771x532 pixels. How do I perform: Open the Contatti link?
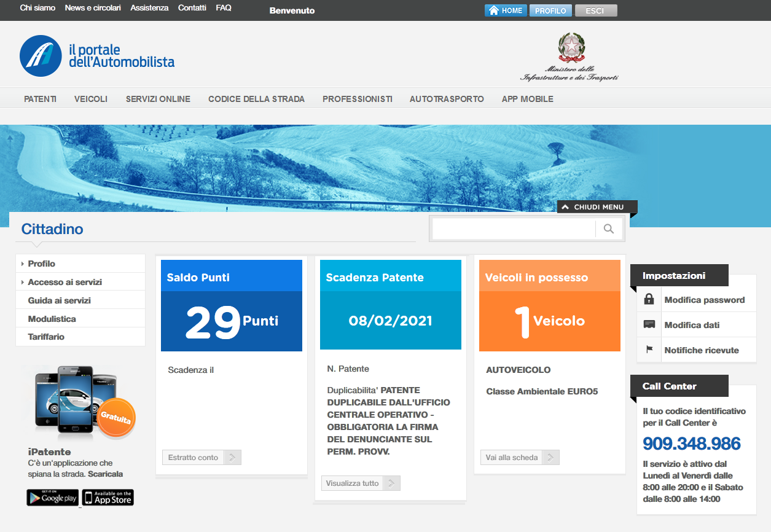click(192, 8)
